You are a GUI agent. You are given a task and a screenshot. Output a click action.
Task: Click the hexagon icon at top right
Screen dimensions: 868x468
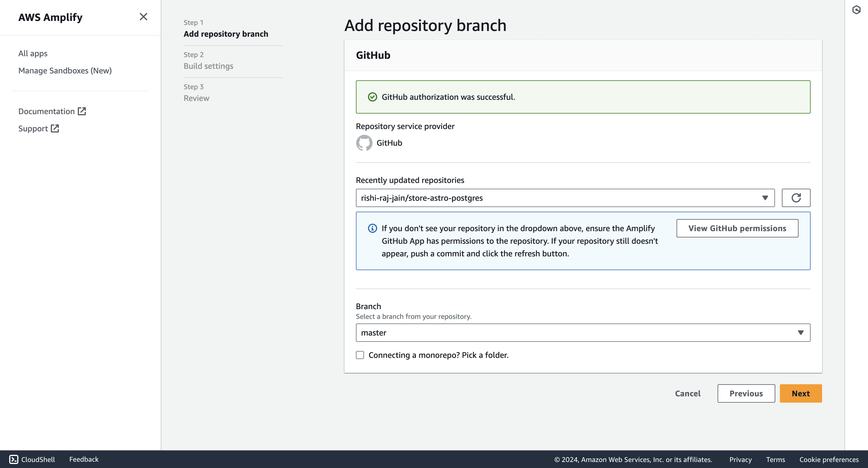click(x=856, y=10)
